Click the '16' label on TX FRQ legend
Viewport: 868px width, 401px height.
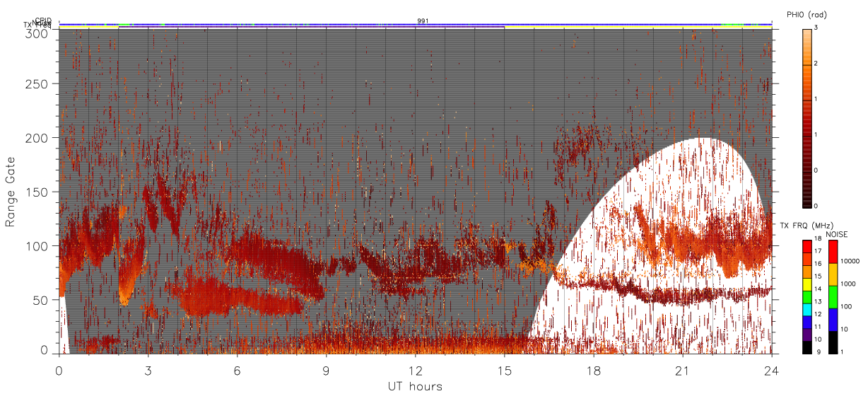pyautogui.click(x=819, y=264)
